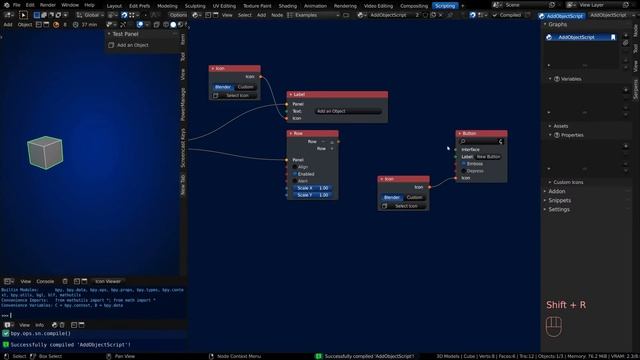Select the AddObjectScript graph list row
640x360 pixels.
coord(581,37)
